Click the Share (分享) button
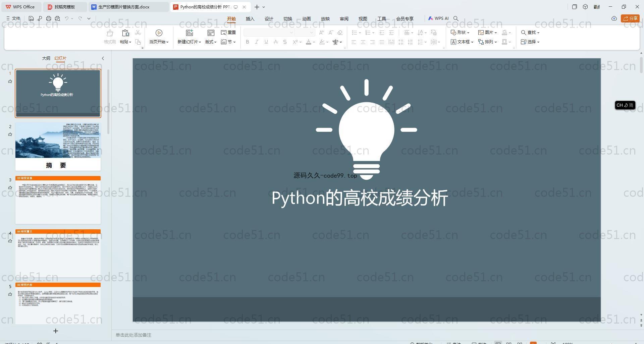 tap(630, 18)
